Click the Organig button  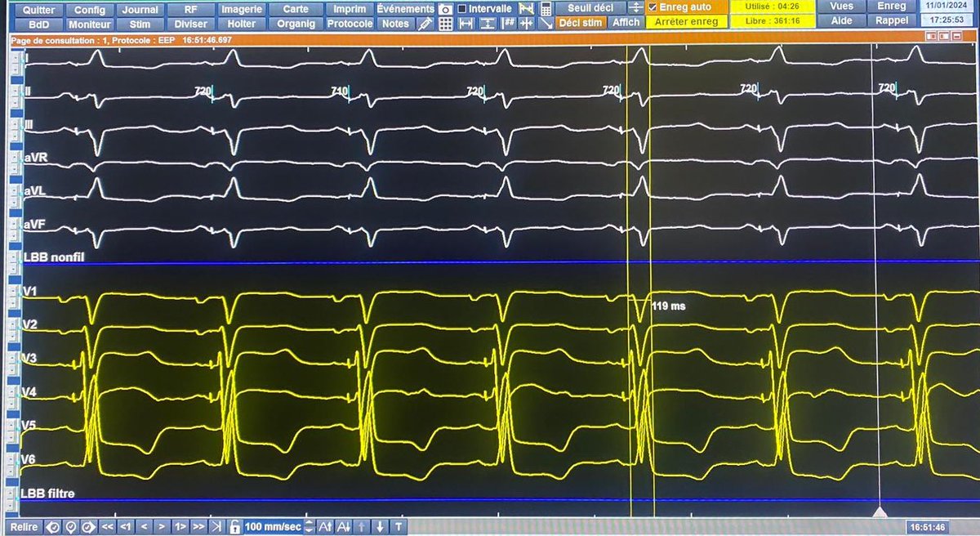pos(296,24)
